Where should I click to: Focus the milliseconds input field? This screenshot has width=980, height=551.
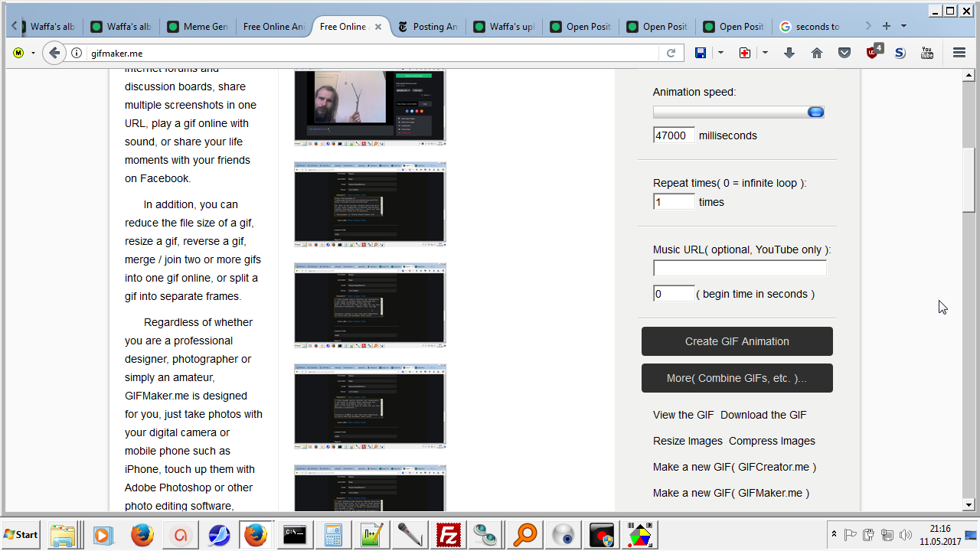pyautogui.click(x=674, y=135)
